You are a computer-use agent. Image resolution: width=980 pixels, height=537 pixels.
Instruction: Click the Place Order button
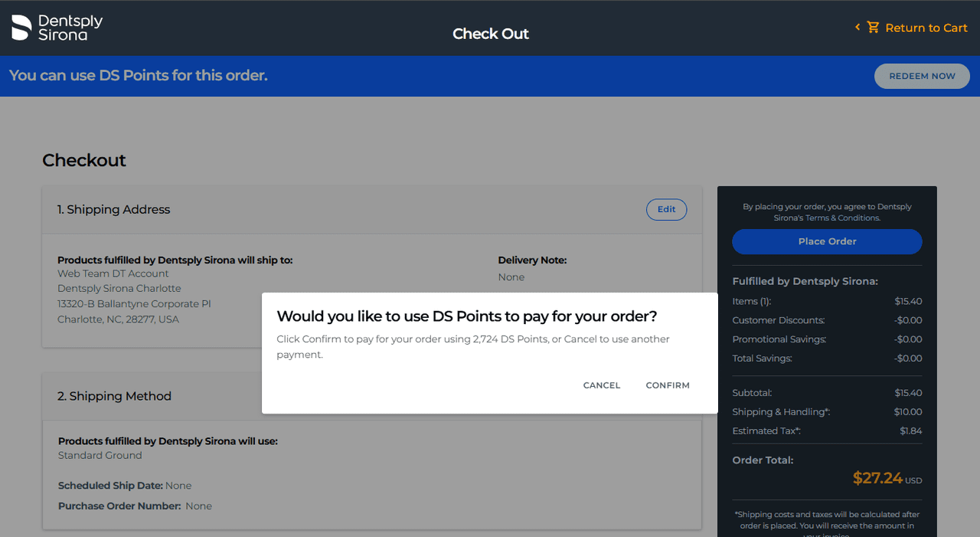click(x=827, y=241)
